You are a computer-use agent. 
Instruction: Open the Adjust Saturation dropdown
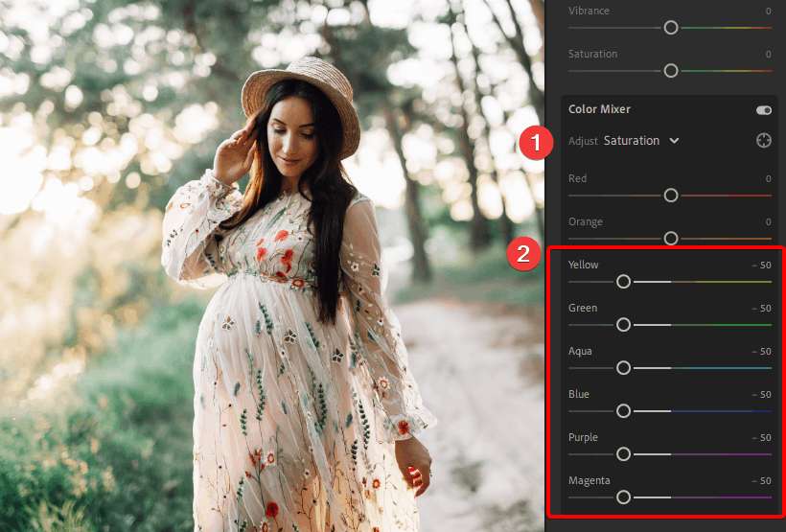click(641, 141)
